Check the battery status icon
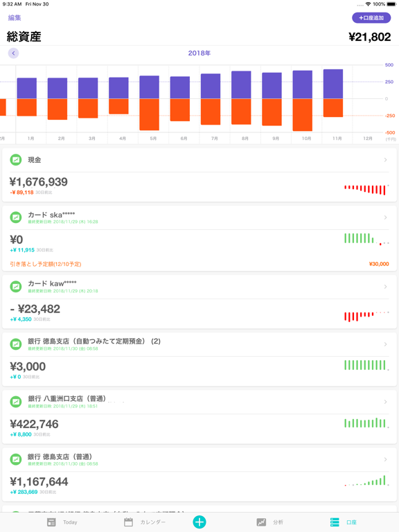 point(391,4)
